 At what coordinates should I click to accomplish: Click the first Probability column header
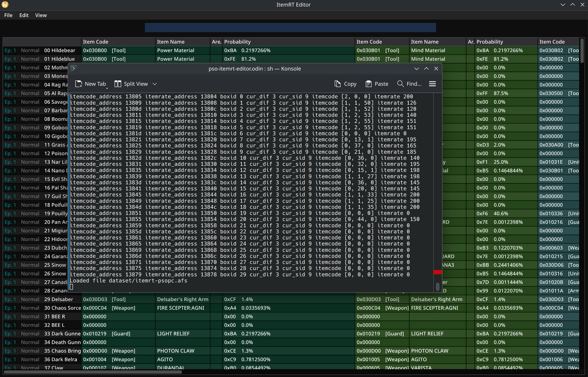pos(289,42)
